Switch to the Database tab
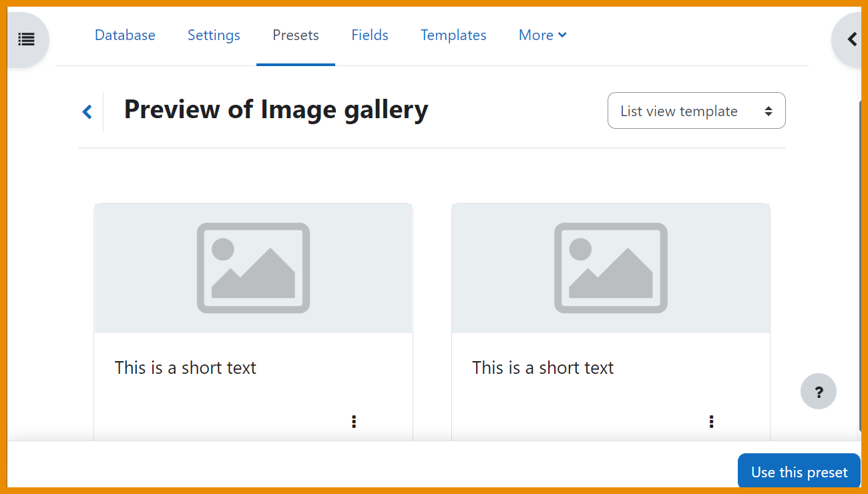 coord(125,35)
